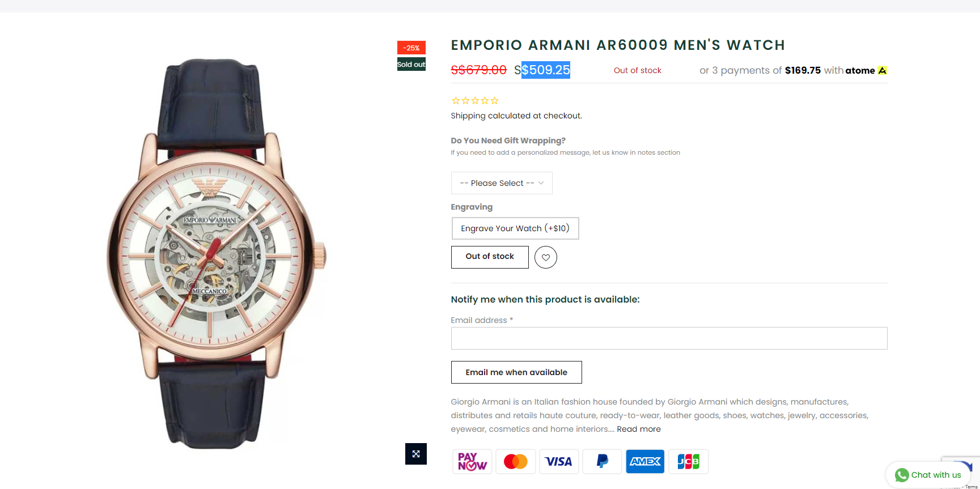Click the American Express icon
980x489 pixels.
click(645, 462)
